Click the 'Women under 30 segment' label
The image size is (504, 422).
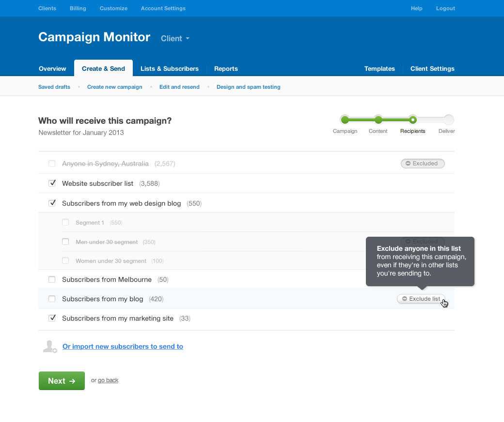[111, 261]
